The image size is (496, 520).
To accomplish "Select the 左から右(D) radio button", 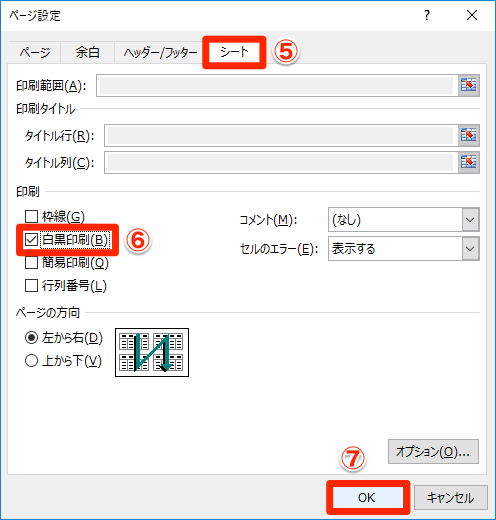I will [31, 338].
